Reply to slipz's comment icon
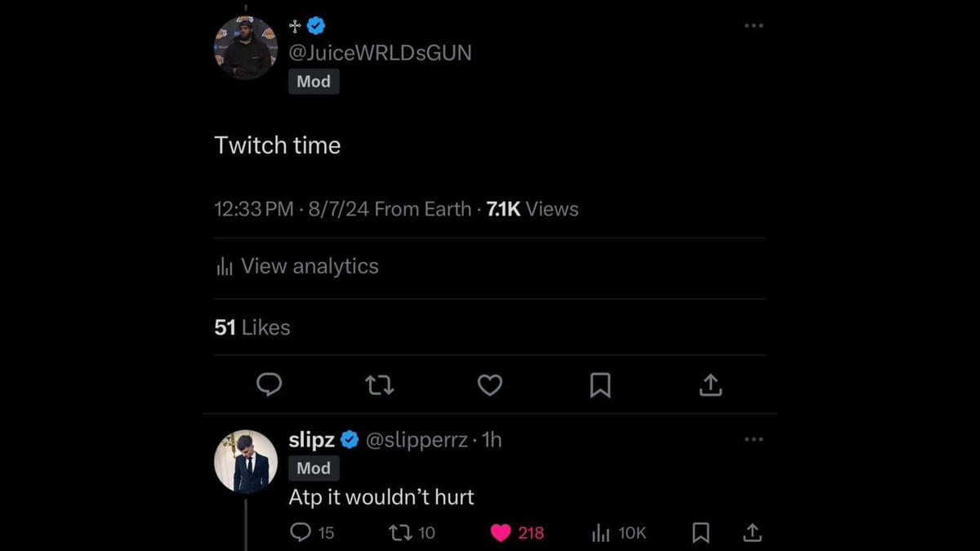The height and width of the screenshot is (551, 980). point(301,533)
